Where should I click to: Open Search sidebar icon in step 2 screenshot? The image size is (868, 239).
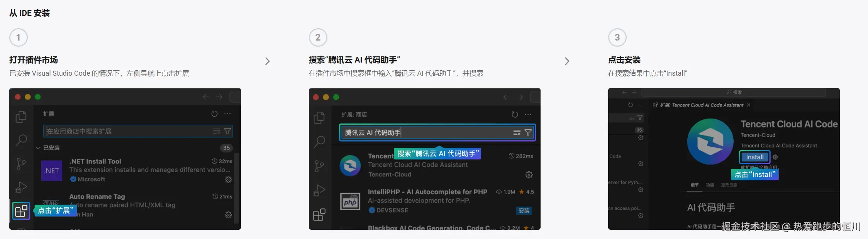(x=319, y=142)
